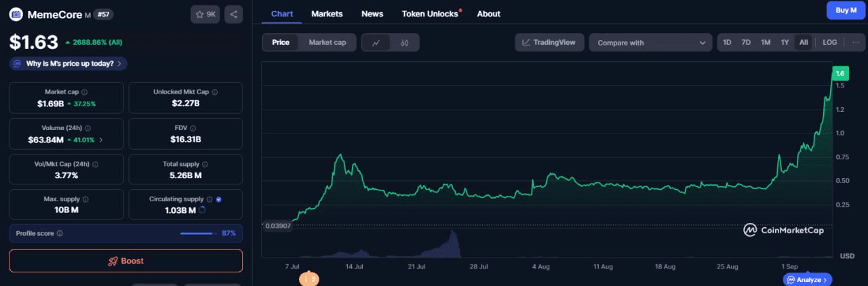Click Profile score info icon
Viewport: 868px width, 286px height.
coord(60,233)
